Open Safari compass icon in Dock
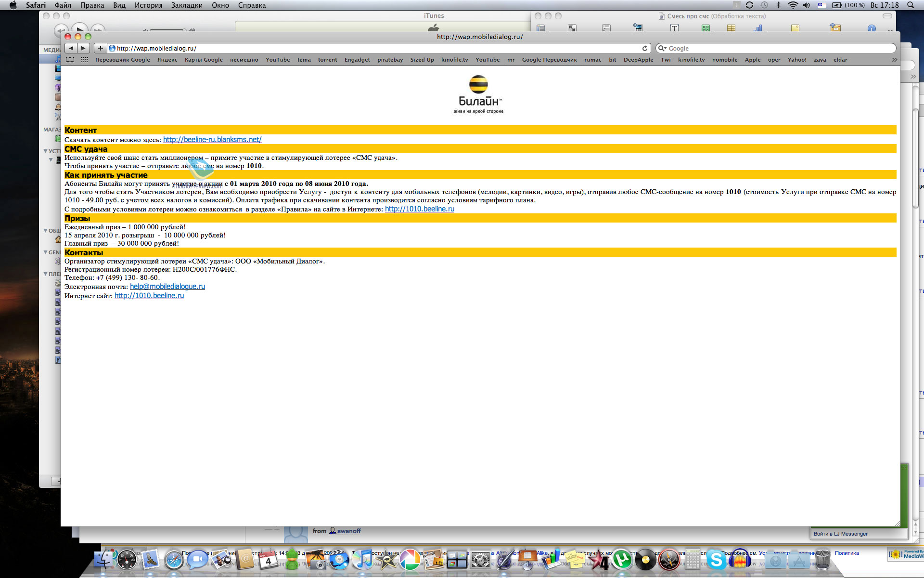The height and width of the screenshot is (578, 924). coord(174,560)
